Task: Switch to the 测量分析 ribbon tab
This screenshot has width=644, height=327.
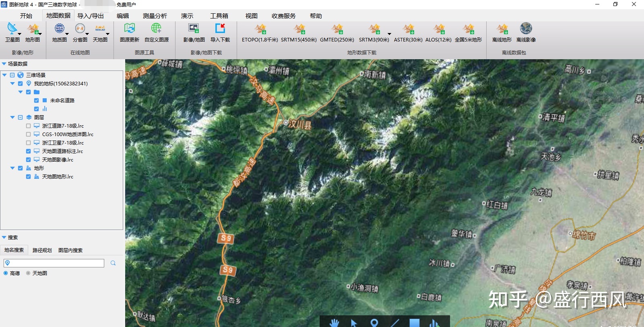Action: pyautogui.click(x=155, y=16)
